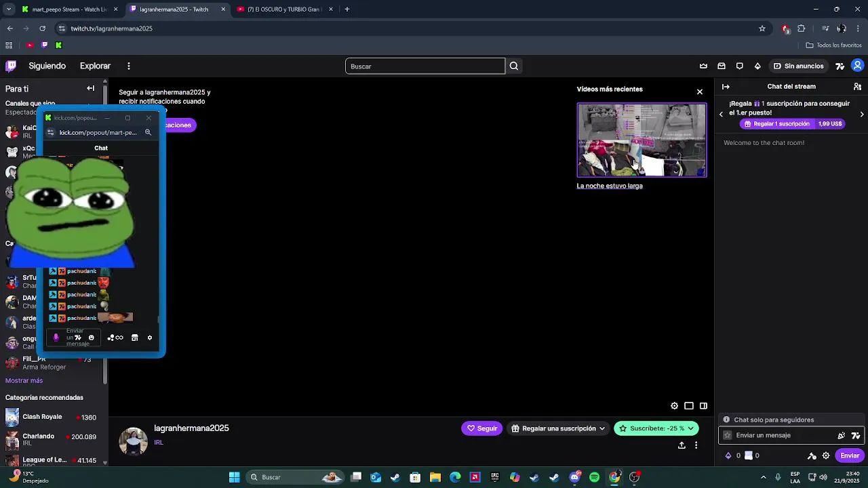Open the Windows Start button
Screen dimensions: 868x488
(234, 477)
